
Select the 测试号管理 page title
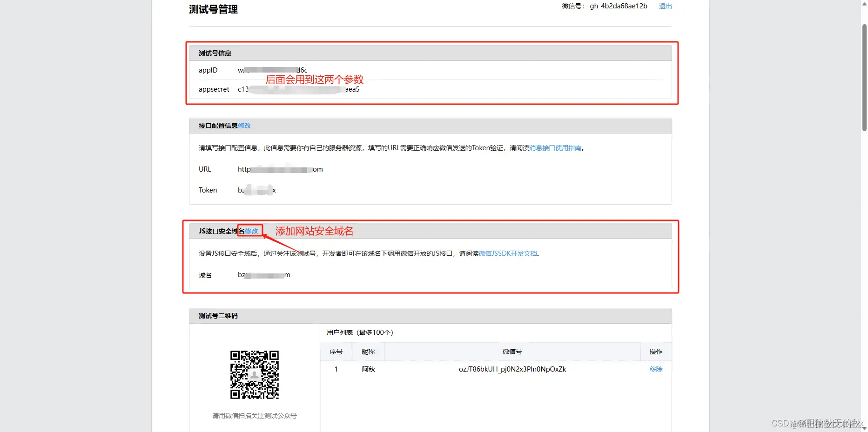213,9
